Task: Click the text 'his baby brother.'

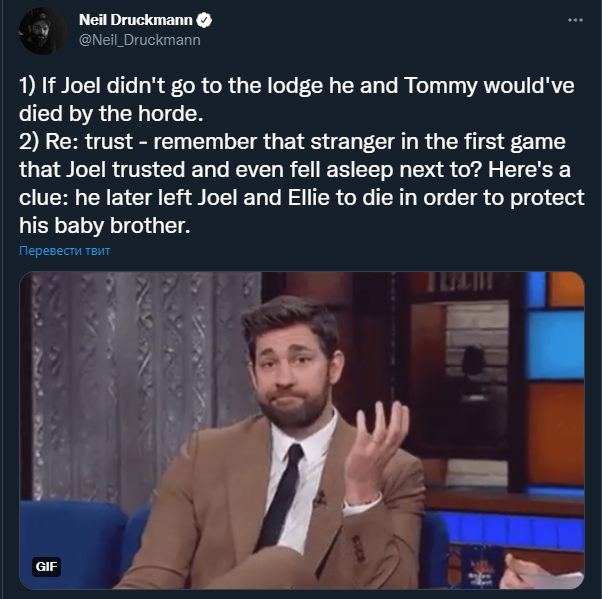Action: [x=104, y=225]
